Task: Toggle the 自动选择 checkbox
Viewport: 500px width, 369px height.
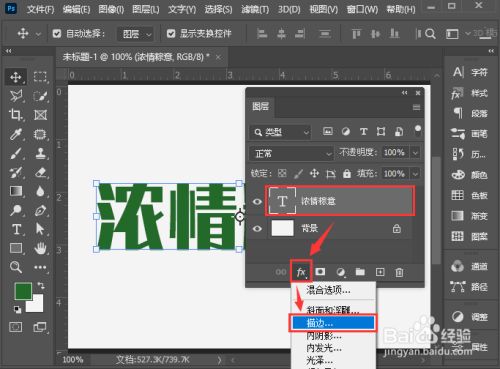Action: (57, 33)
